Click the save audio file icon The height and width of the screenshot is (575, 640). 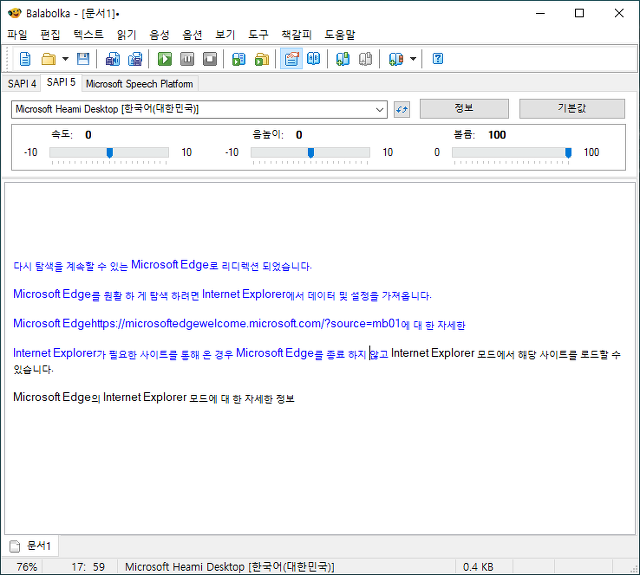click(x=113, y=59)
